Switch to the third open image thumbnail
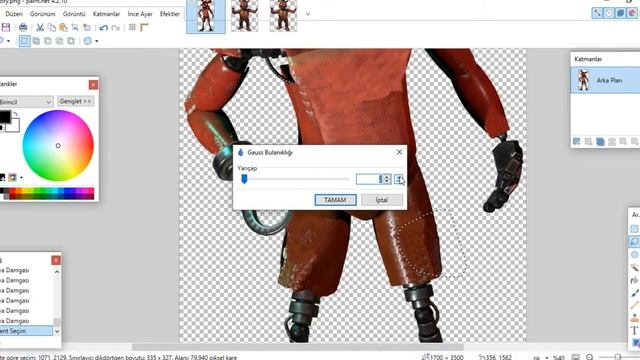640x360 pixels. point(283,16)
